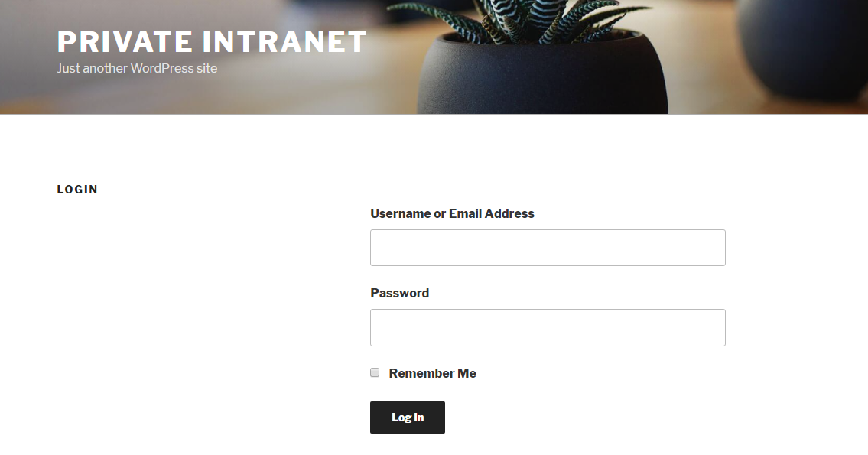The width and height of the screenshot is (868, 455).
Task: Tick the Remember Me checkbox
Action: (x=375, y=372)
